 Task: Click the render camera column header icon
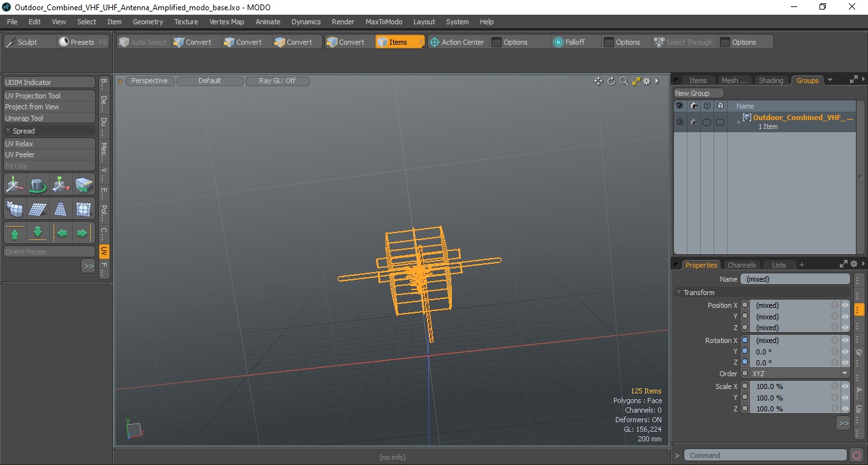click(694, 106)
